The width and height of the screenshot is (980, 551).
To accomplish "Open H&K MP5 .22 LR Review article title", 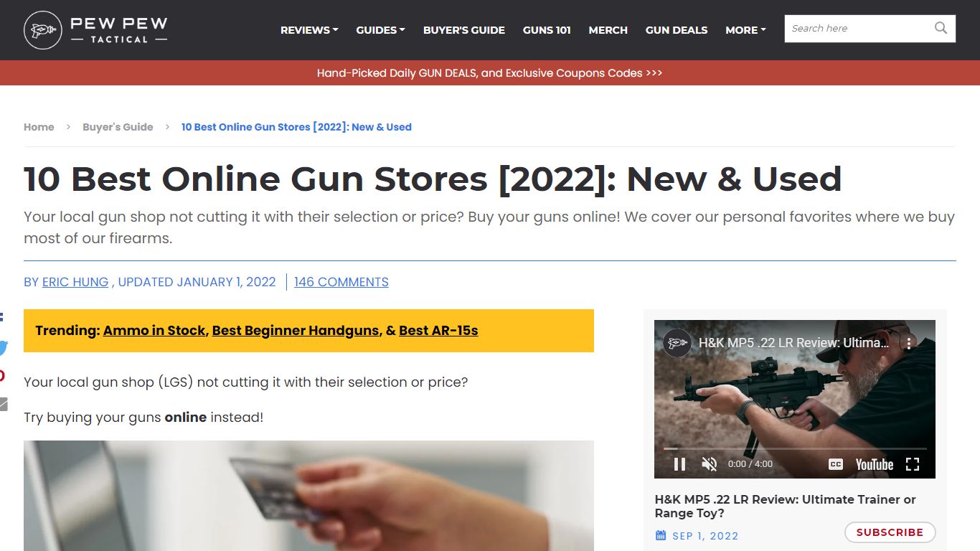I will click(x=786, y=506).
